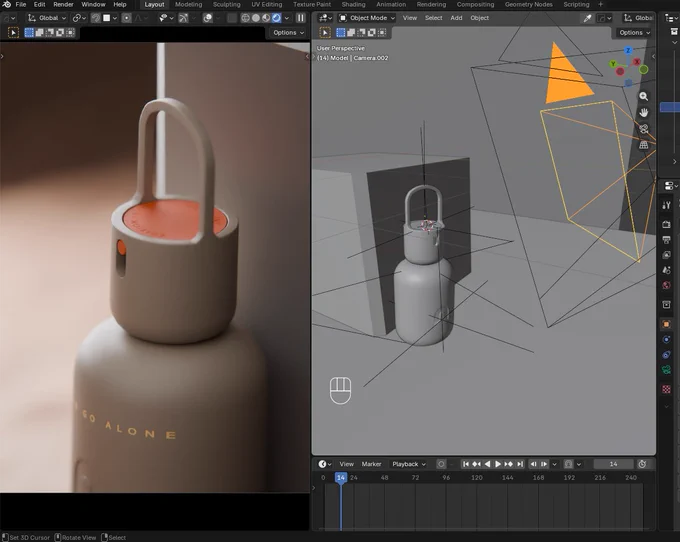Select material preview shading mode

pos(266,18)
